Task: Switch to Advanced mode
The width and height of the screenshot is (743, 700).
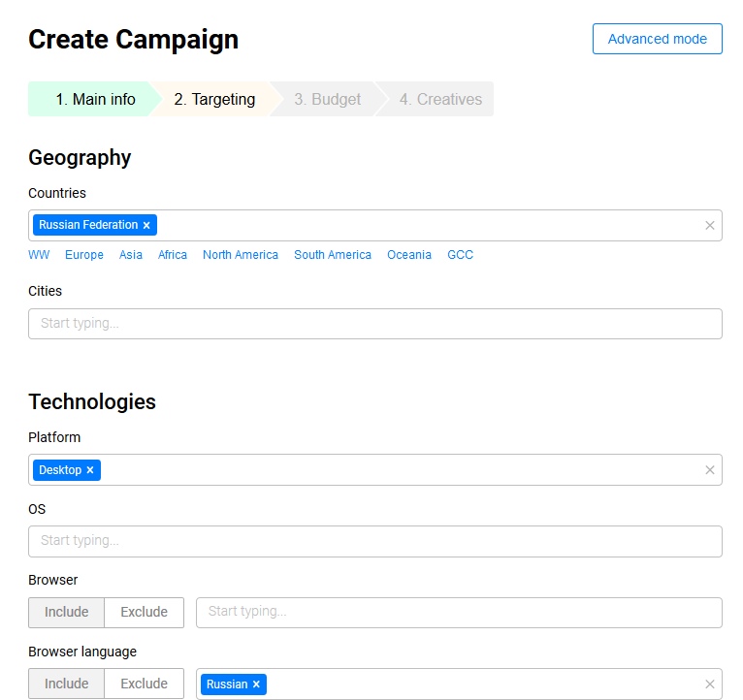Action: pyautogui.click(x=657, y=39)
